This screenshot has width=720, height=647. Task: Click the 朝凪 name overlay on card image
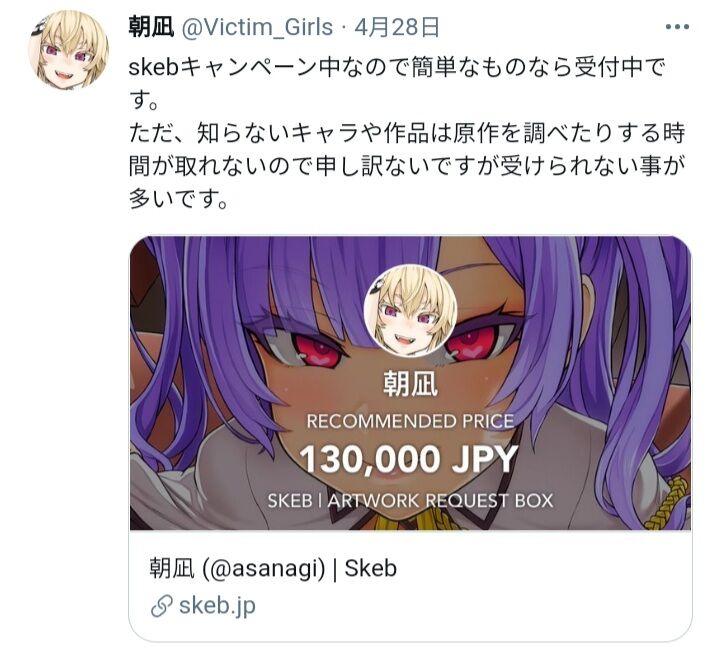[410, 383]
